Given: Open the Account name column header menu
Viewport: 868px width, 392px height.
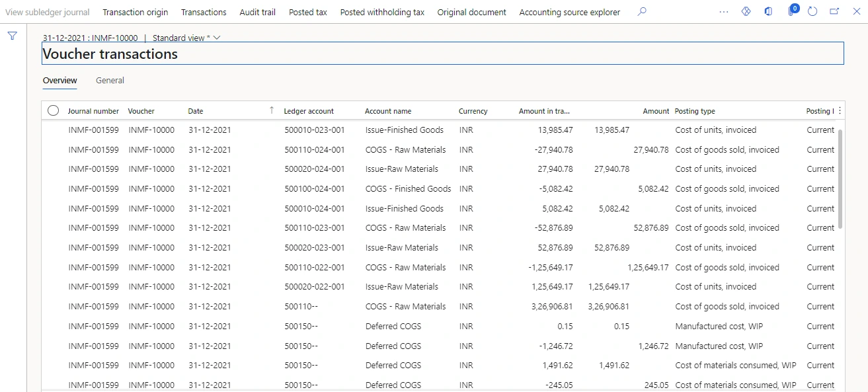Looking at the screenshot, I should coord(388,111).
